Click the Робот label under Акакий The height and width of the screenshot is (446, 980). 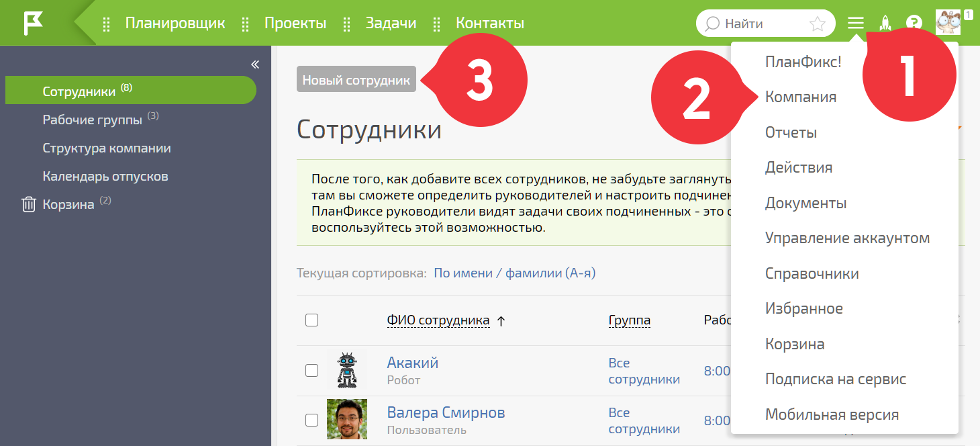click(403, 380)
